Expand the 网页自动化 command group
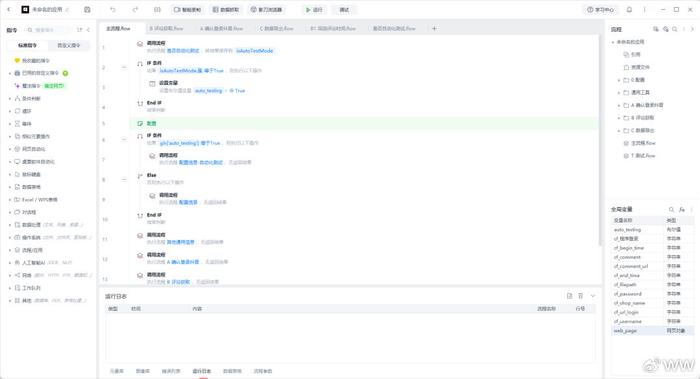The image size is (700, 379). 10,149
